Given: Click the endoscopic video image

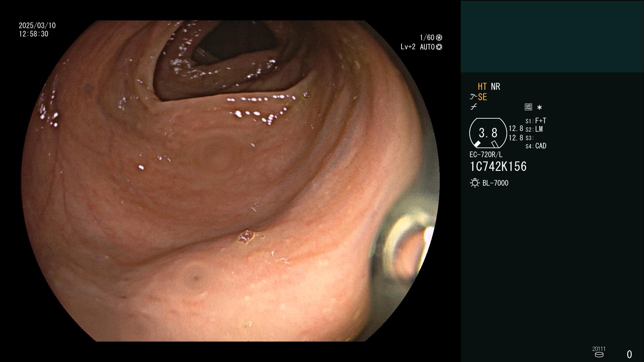Looking at the screenshot, I should pyautogui.click(x=230, y=181).
